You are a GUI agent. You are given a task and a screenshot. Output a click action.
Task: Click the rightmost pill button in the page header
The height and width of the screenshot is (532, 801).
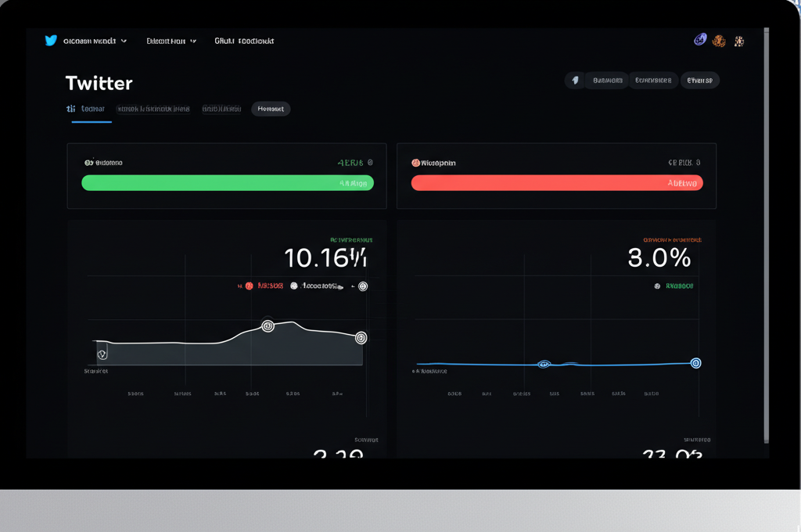(699, 80)
